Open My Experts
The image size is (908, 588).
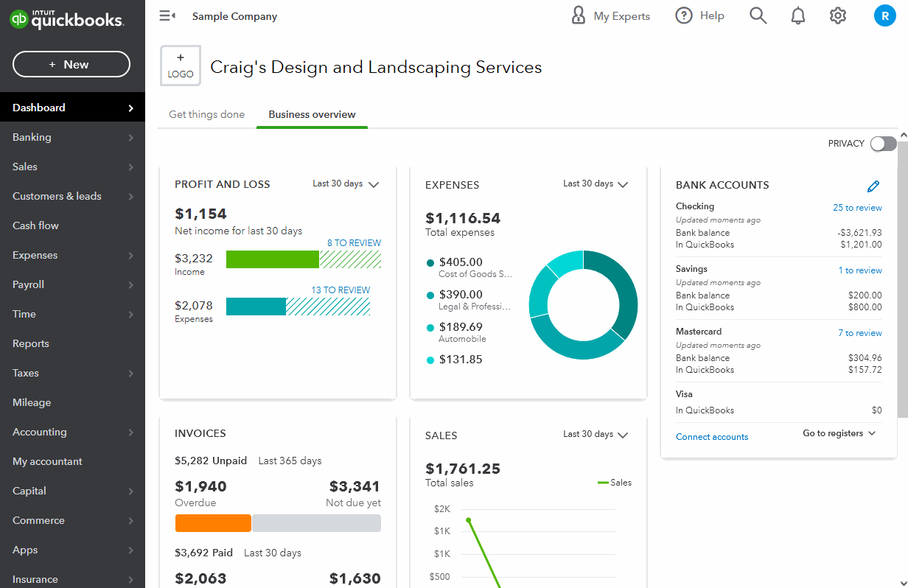[611, 15]
